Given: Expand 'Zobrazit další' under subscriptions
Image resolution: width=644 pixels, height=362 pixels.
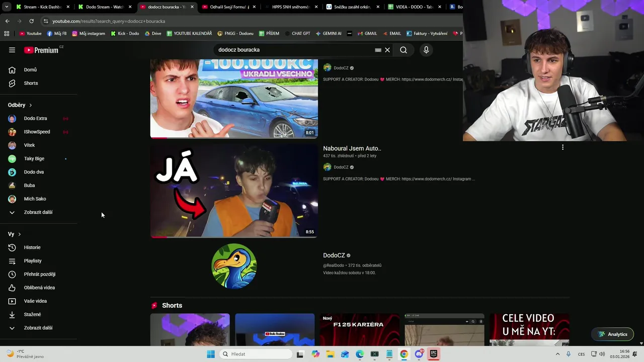Looking at the screenshot, I should 38,212.
